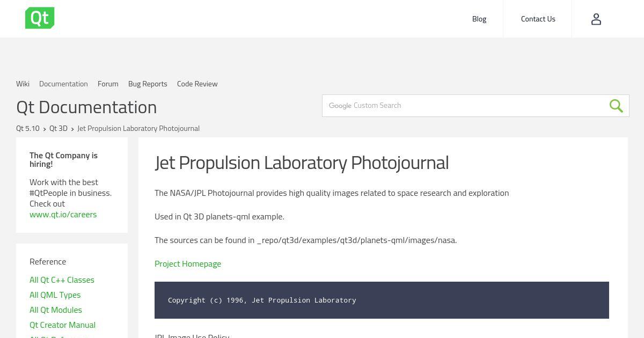
Task: Go to the Forum section
Action: [108, 84]
